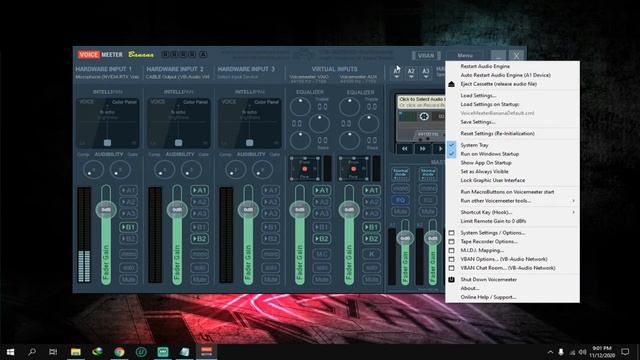Click Hardware Input 1 Comp knob
The width and height of the screenshot is (640, 360).
pos(93,170)
